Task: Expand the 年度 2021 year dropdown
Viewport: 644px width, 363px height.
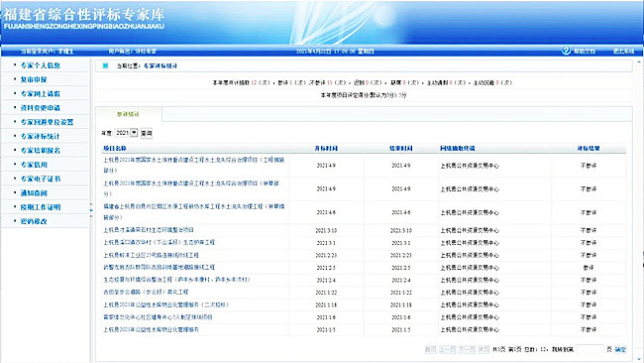Action: (x=134, y=132)
